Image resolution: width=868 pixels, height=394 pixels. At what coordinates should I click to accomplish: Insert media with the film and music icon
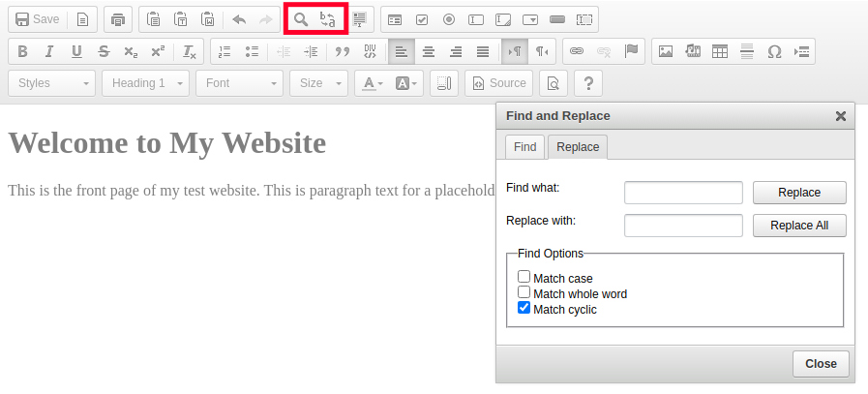click(x=693, y=51)
